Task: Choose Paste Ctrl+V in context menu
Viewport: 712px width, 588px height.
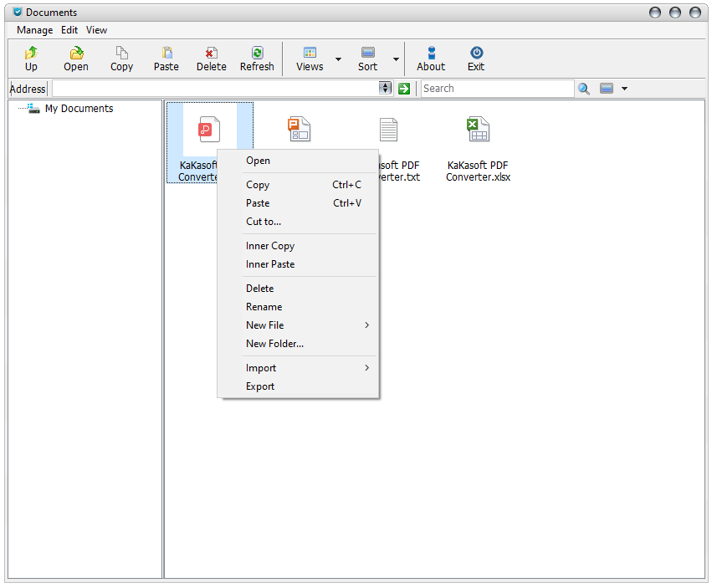Action: click(x=299, y=203)
